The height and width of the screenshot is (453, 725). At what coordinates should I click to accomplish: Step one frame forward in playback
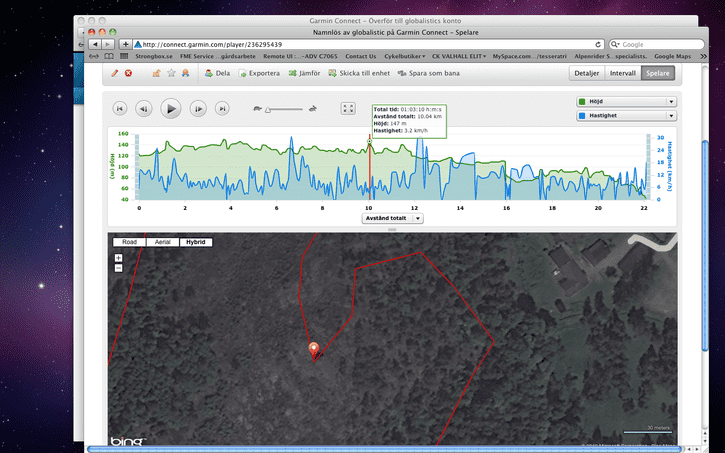coord(198,109)
